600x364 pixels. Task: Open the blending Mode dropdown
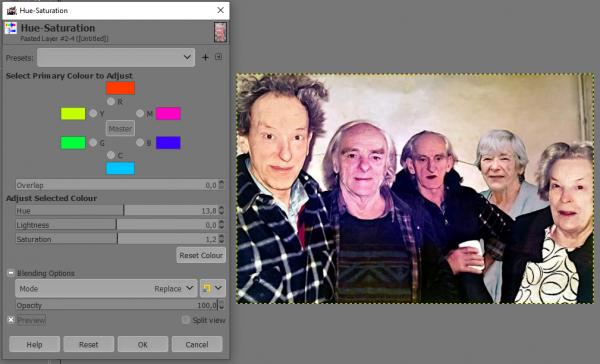click(x=106, y=288)
